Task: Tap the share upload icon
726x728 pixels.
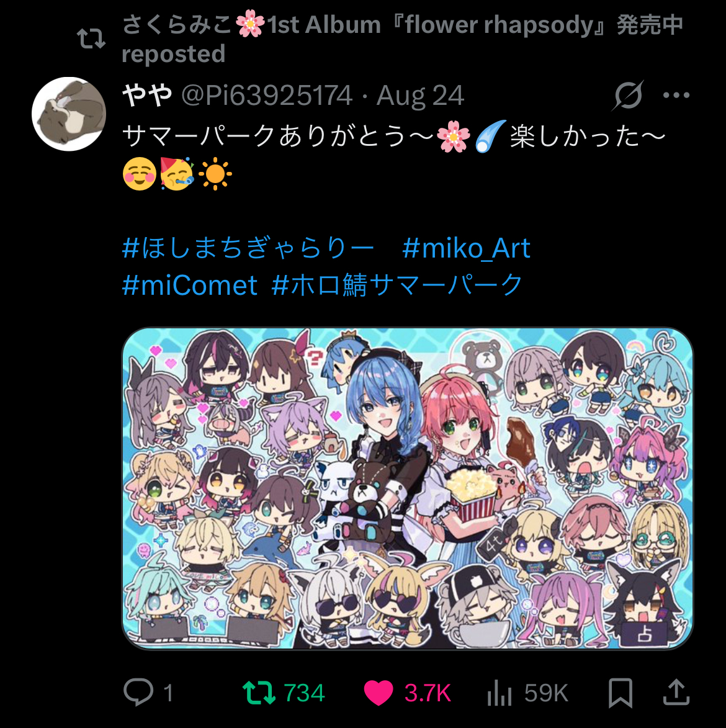Action: [676, 692]
